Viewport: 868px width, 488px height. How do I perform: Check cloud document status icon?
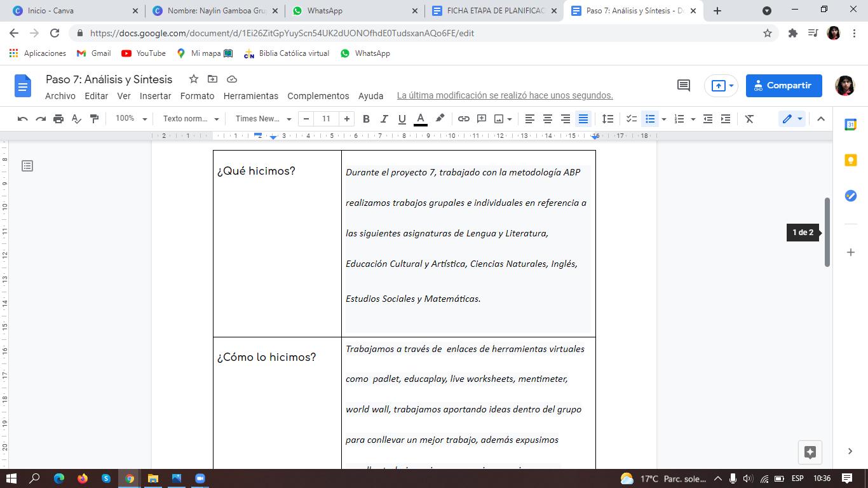[x=232, y=79]
